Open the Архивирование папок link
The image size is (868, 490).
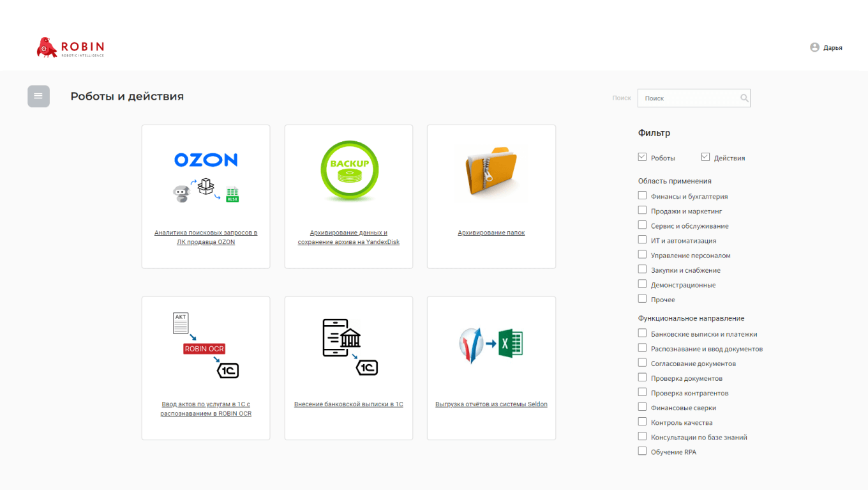coord(491,233)
